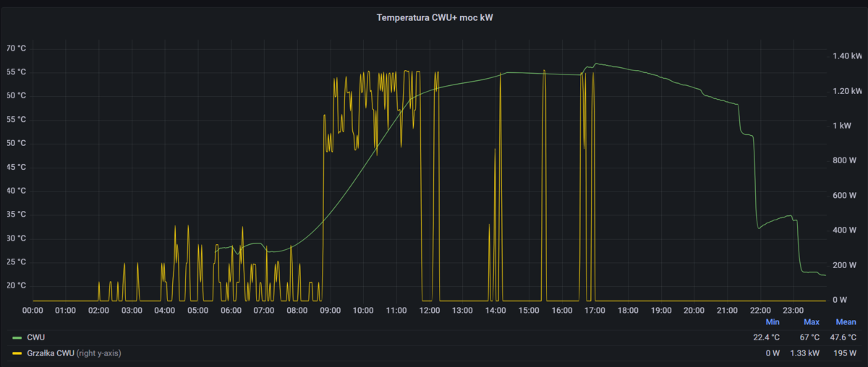The height and width of the screenshot is (367, 868).
Task: Click the 600 W label on the right axis
Action: 846,195
